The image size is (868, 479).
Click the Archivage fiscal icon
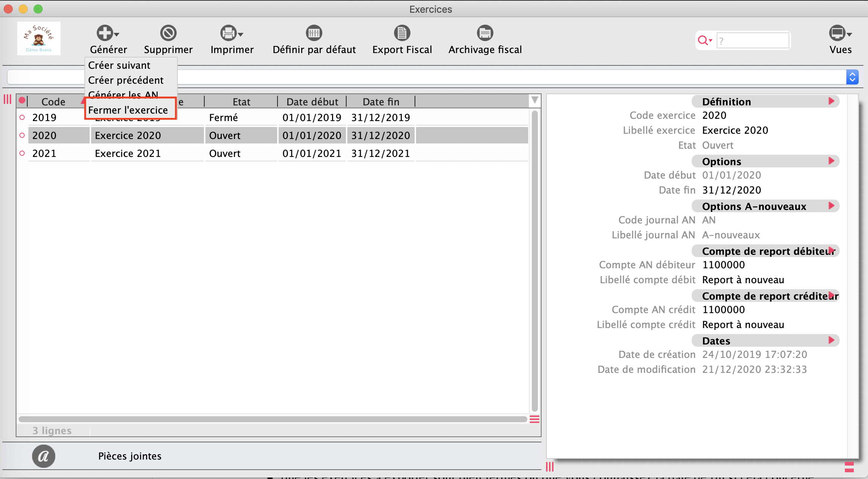click(x=485, y=33)
